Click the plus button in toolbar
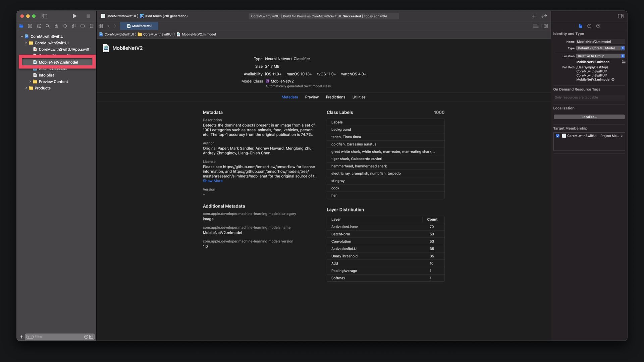 534,16
